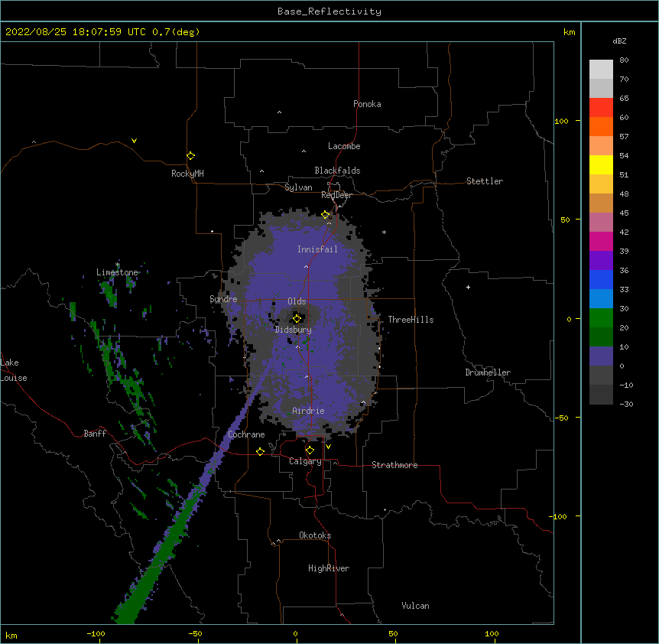
Task: Click the dBZ legend heading
Action: pos(619,41)
